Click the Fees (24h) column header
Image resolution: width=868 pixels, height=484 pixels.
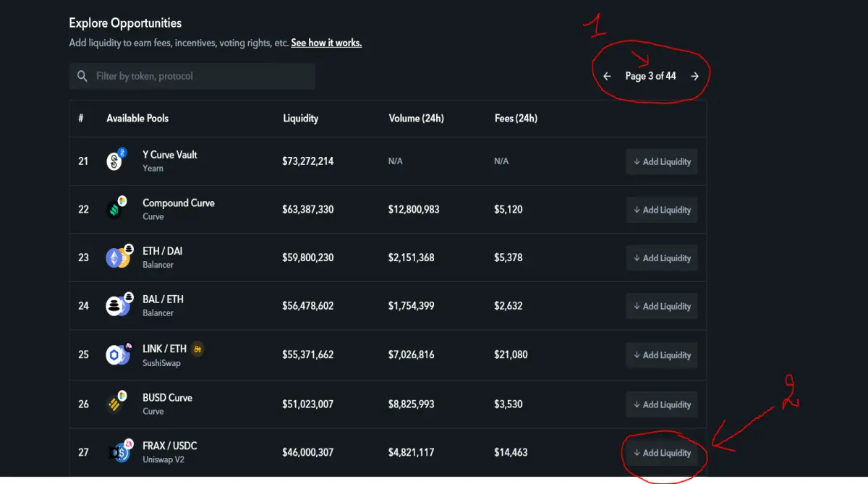point(516,118)
